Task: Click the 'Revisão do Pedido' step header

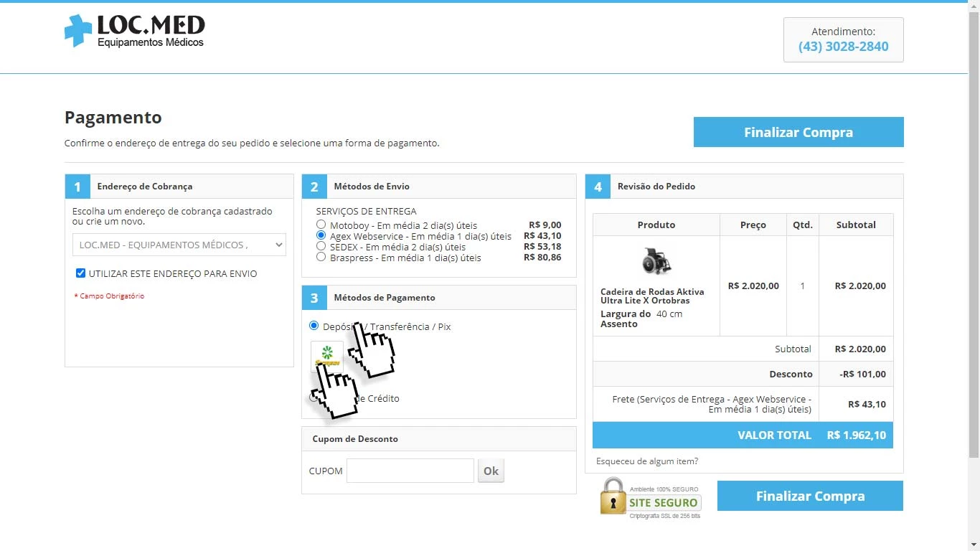Action: pyautogui.click(x=744, y=187)
